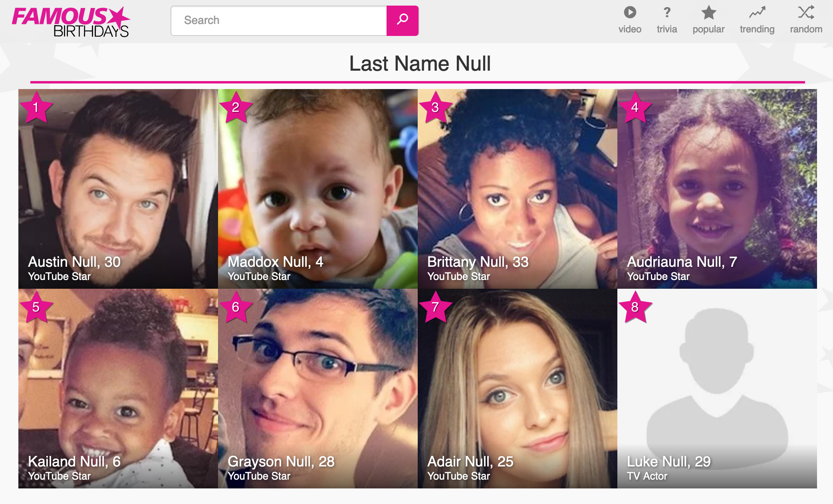Click the TV Actor label under Luke Null
Screen dimensions: 833x504
(647, 476)
